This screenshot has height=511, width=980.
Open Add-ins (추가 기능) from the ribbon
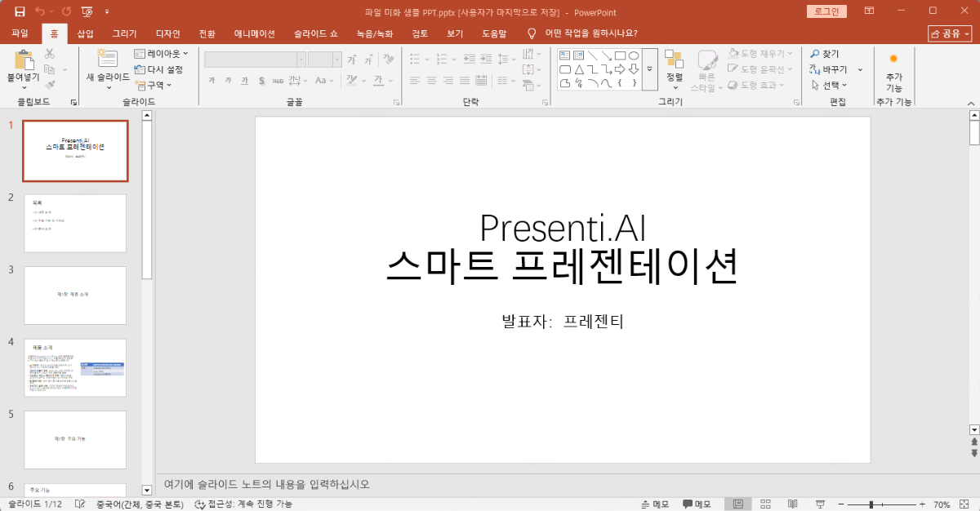tap(893, 71)
